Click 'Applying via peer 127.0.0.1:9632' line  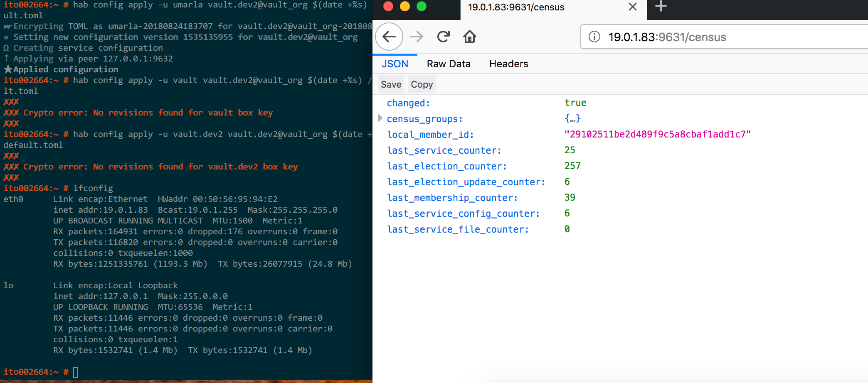pyautogui.click(x=88, y=59)
